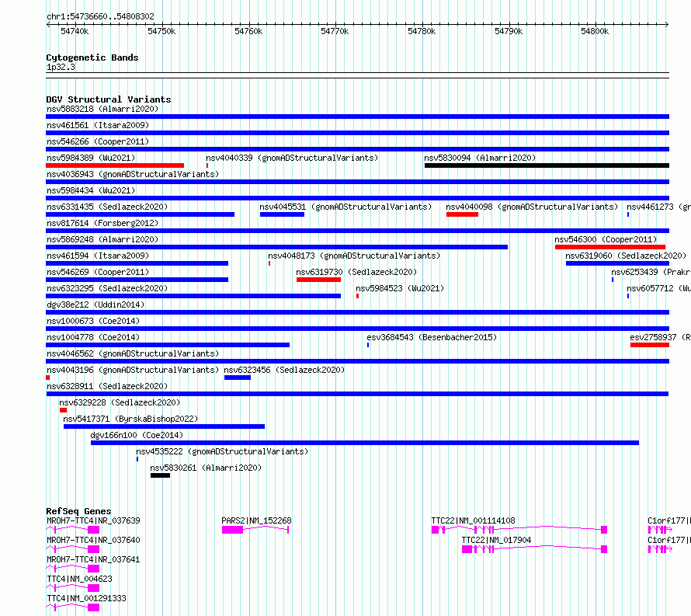Click red bar under nsv6329228 (Sedlazeck2020)
The image size is (691, 616).
(64, 410)
